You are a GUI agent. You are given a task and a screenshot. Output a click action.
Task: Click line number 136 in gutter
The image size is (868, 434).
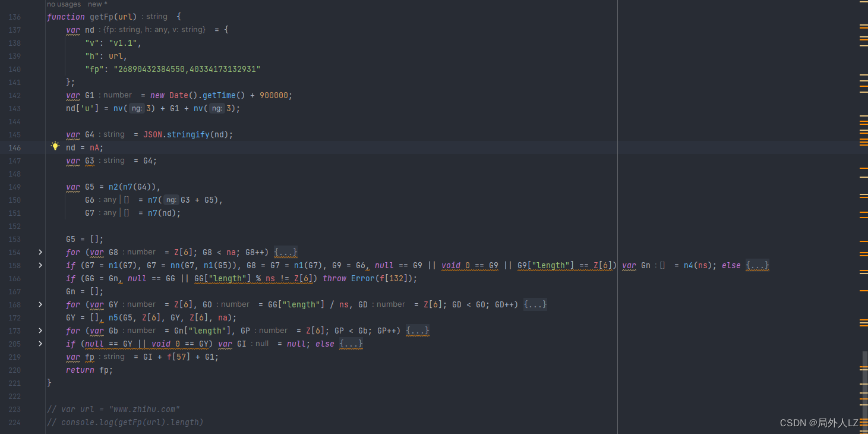14,17
